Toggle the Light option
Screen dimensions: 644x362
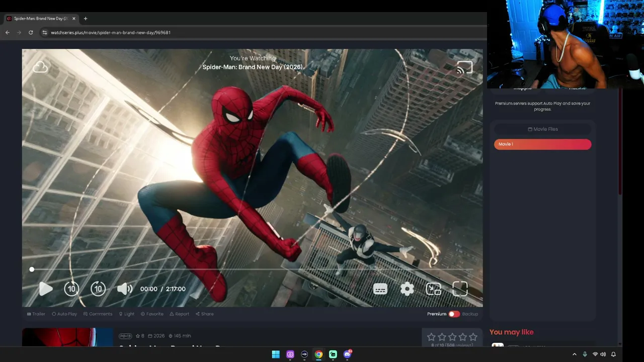[127, 314]
